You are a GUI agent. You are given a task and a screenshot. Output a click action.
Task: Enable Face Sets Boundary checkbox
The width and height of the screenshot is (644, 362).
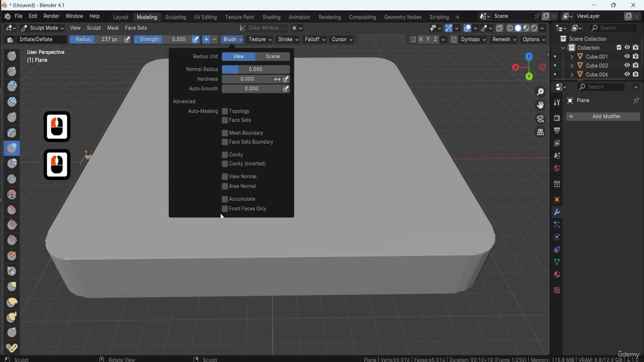225,142
